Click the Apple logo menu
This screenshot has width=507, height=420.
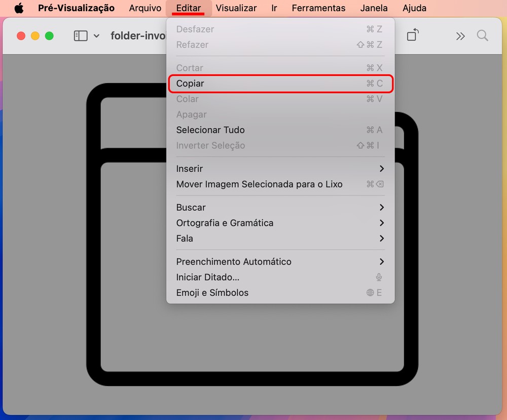[x=19, y=8]
